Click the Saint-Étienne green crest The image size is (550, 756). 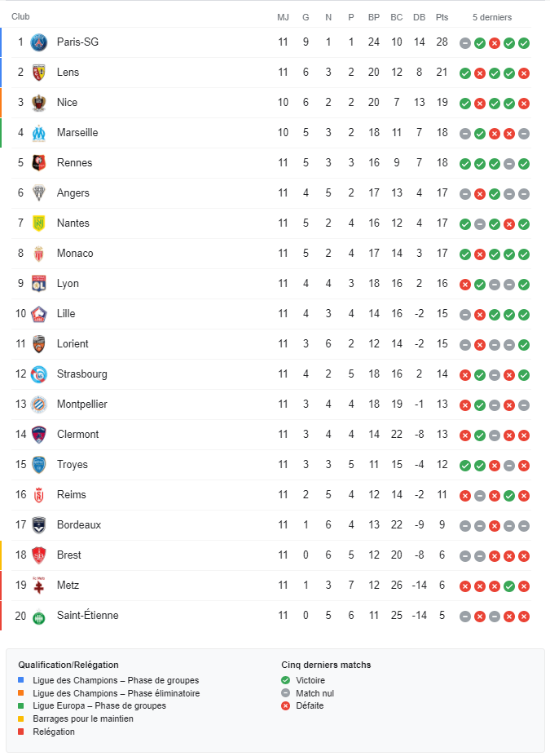(x=38, y=616)
